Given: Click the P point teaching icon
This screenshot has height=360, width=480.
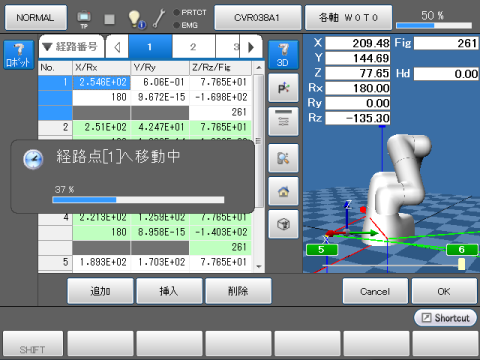Looking at the screenshot, I should [283, 88].
